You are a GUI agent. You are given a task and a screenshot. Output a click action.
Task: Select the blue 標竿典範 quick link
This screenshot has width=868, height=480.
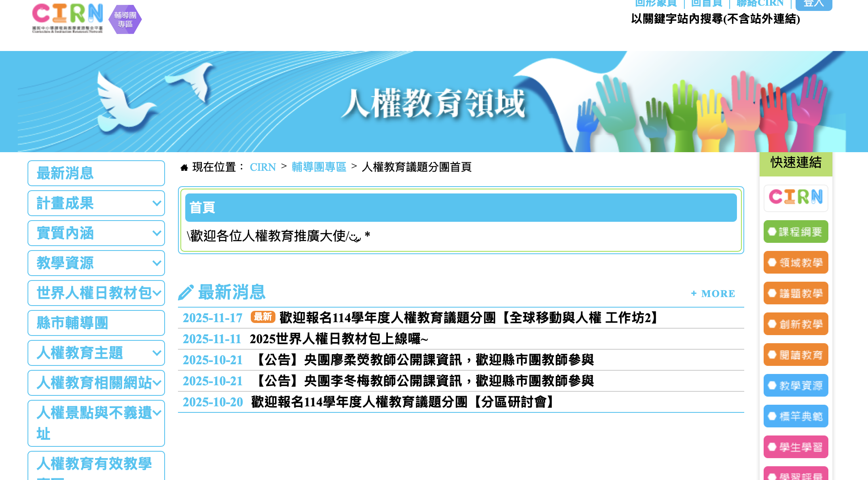(796, 416)
